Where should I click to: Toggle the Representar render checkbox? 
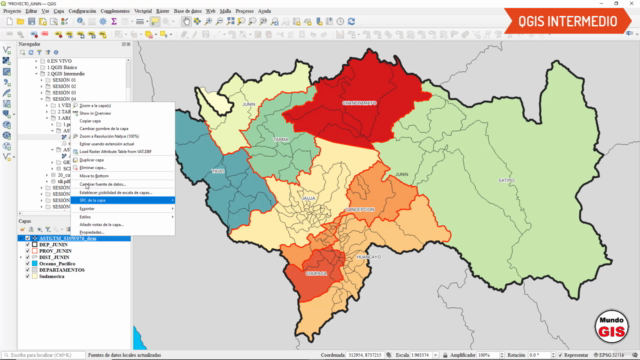point(560,355)
